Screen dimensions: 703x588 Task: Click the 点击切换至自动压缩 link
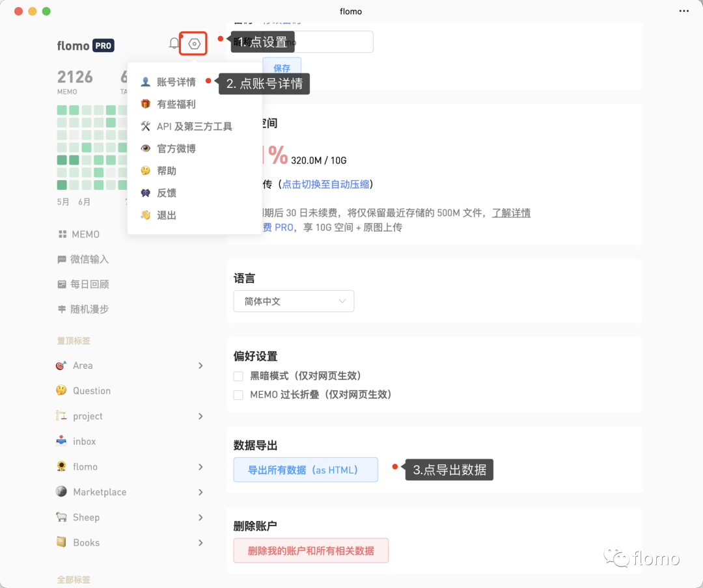coord(326,184)
